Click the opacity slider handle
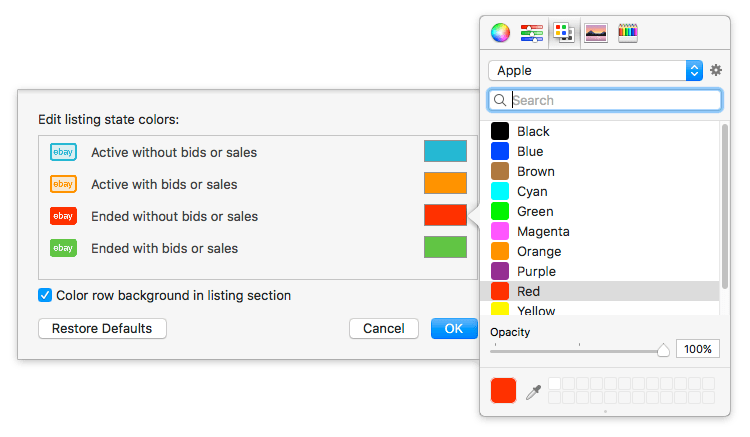The height and width of the screenshot is (437, 750). [x=663, y=350]
